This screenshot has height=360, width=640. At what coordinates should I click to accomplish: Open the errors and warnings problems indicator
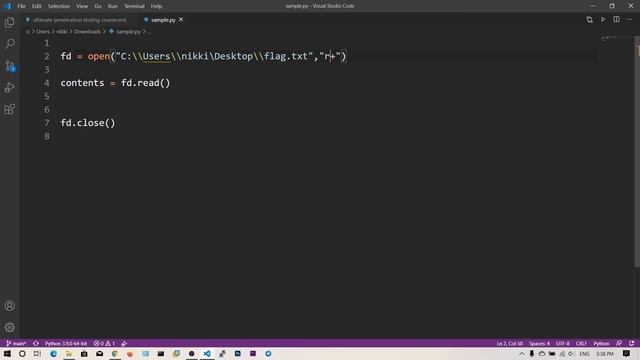[x=104, y=343]
